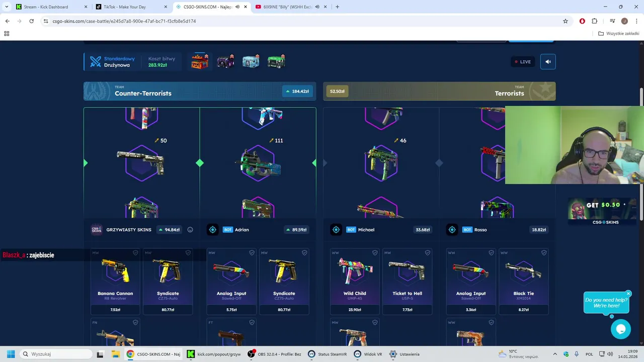Click GRZYWIASTY SKINS 94.84zł amount
The width and height of the screenshot is (644, 362).
point(169,230)
